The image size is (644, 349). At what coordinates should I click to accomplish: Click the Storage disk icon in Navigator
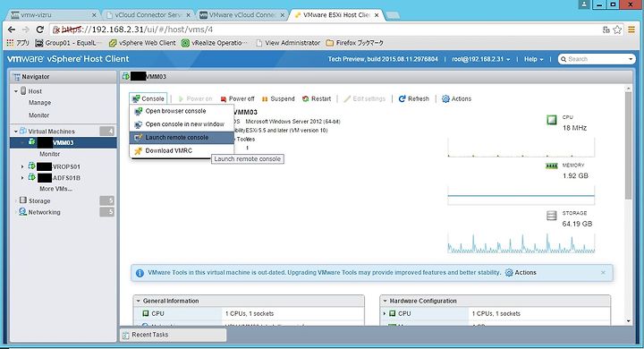tap(23, 200)
